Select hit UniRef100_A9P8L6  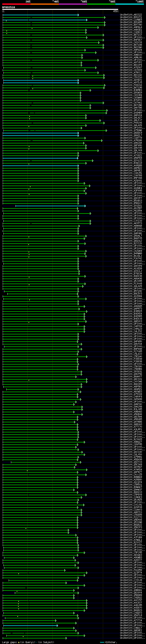pyautogui.click(x=131, y=27)
